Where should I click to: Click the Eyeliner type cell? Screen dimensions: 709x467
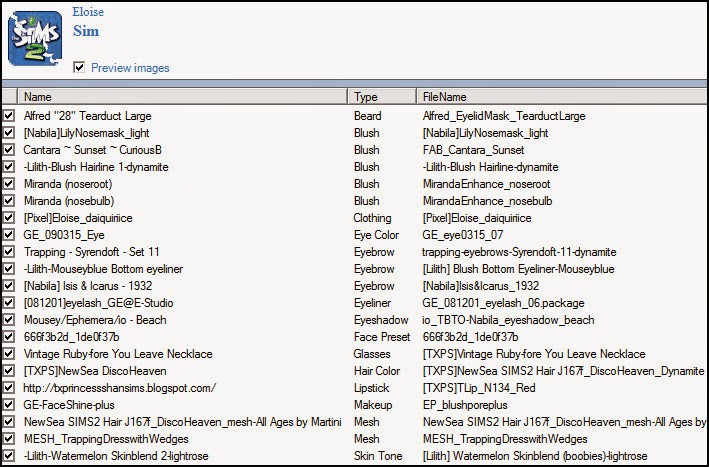pos(373,303)
